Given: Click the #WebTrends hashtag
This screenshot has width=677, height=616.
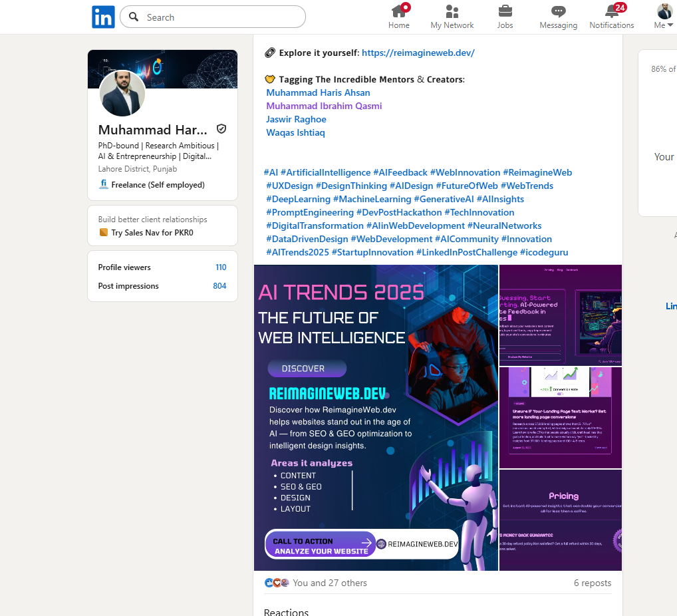Looking at the screenshot, I should (527, 186).
